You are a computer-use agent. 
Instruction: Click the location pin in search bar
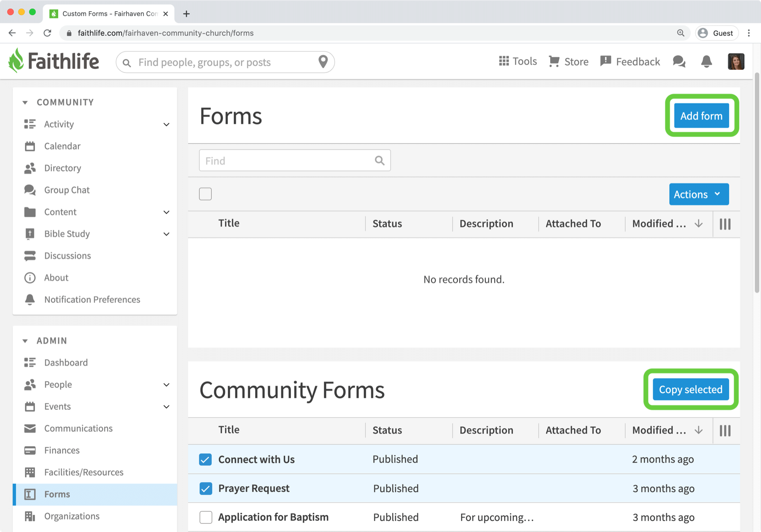[323, 62]
